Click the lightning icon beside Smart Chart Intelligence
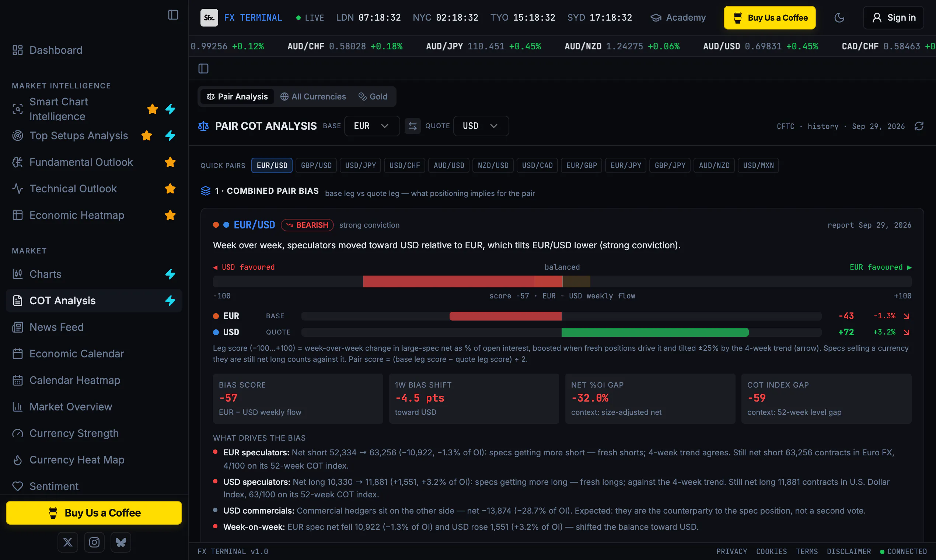Image resolution: width=936 pixels, height=560 pixels. [170, 109]
